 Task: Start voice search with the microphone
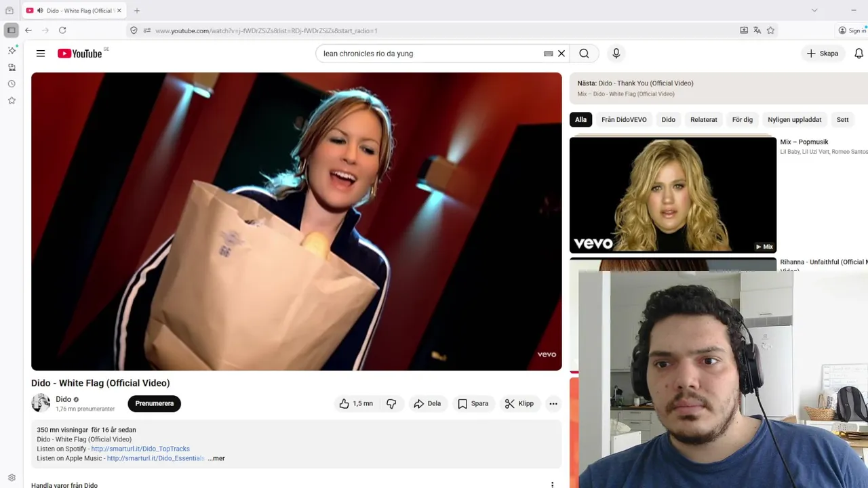616,54
